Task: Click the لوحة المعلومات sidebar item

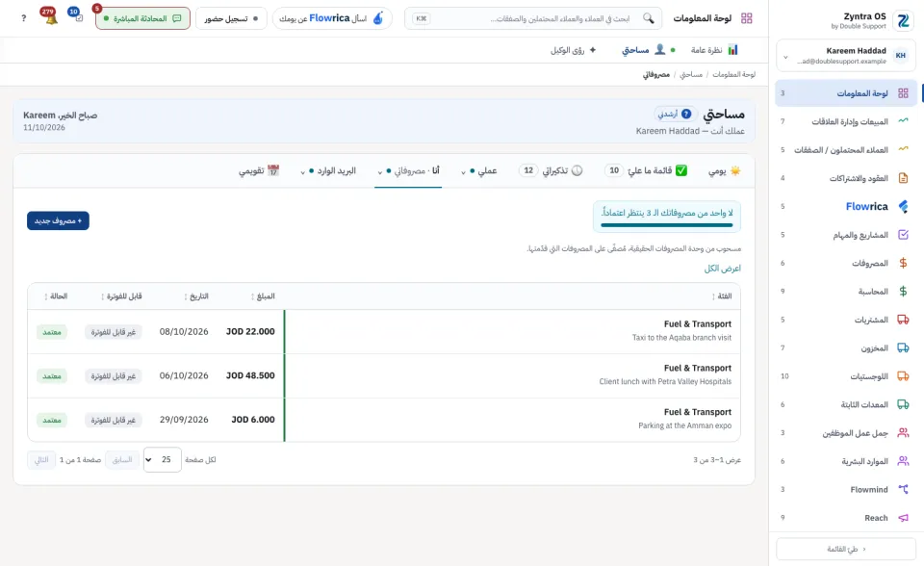Action: click(x=846, y=93)
